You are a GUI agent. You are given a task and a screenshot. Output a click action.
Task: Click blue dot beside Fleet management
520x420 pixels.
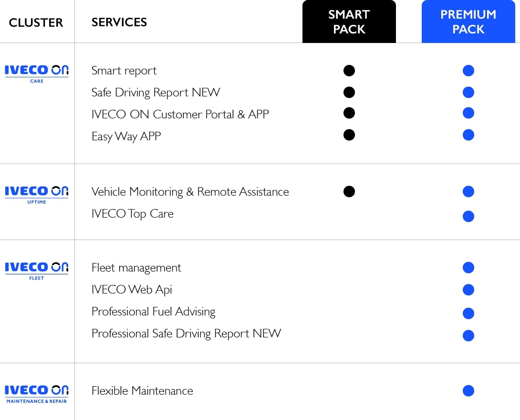[x=468, y=267]
